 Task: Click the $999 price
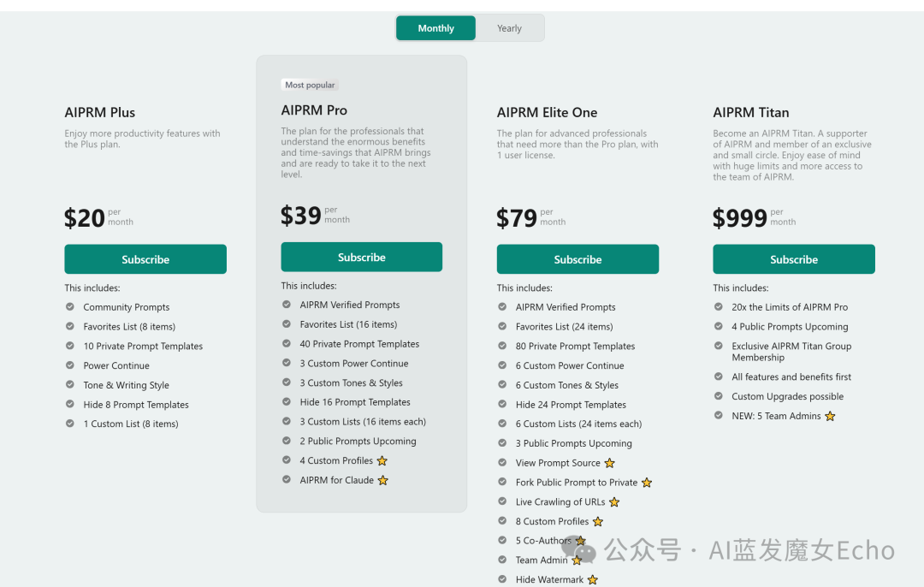click(739, 218)
